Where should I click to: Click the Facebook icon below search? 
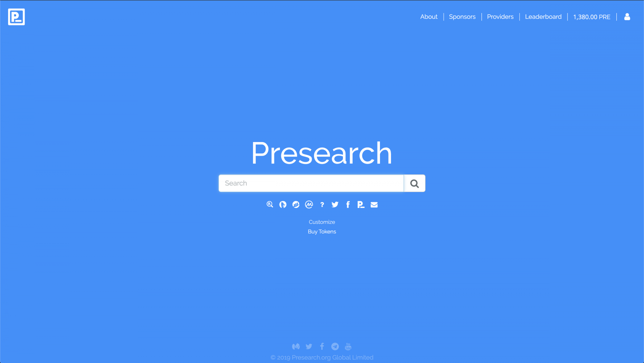348,205
